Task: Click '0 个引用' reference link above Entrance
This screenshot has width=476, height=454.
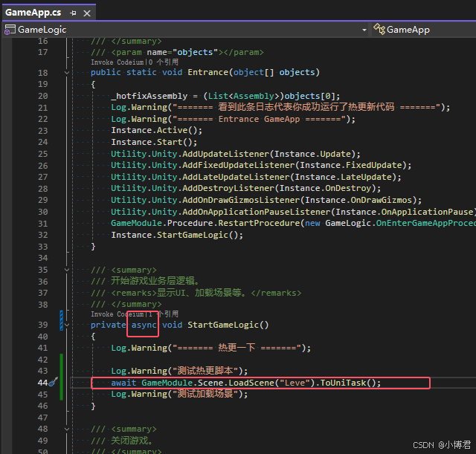Action: pyautogui.click(x=164, y=62)
